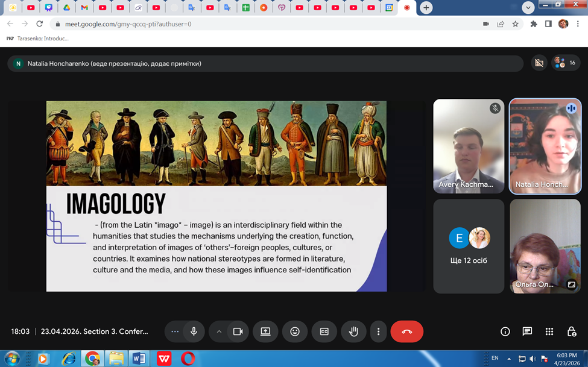Expand the audio options ellipsis

tap(175, 331)
